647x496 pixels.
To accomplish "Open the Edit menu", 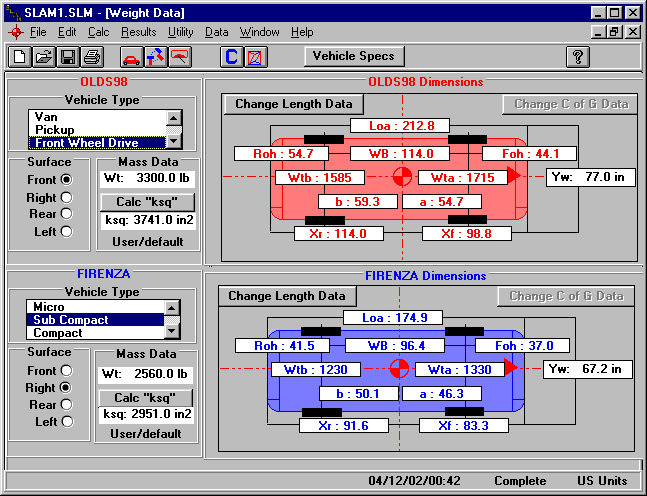I will tap(67, 32).
